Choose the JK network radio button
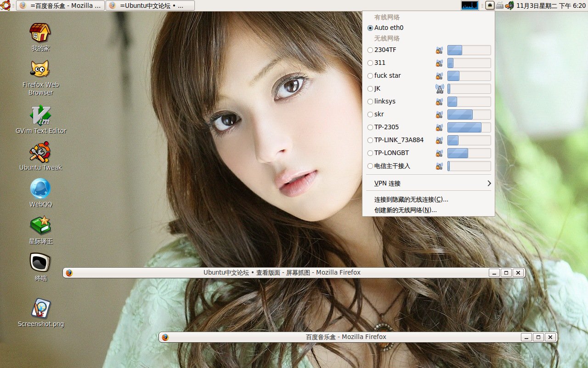The image size is (588, 368). click(370, 89)
